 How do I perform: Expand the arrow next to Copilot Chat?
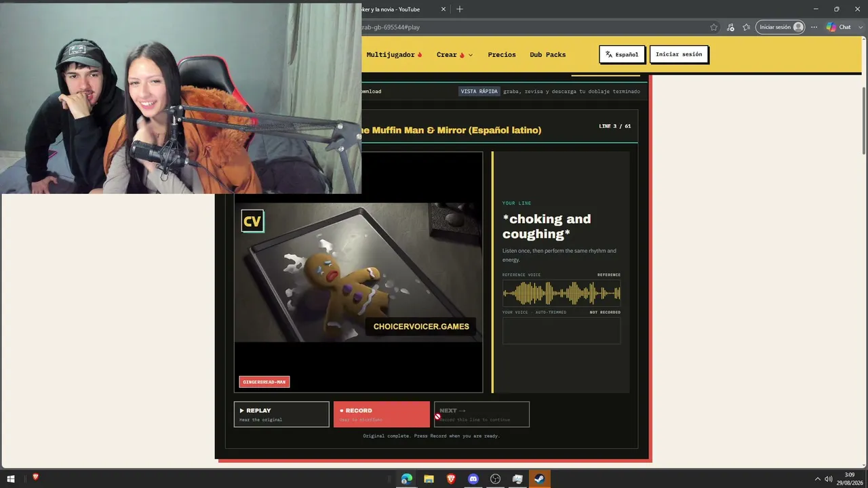coord(861,27)
